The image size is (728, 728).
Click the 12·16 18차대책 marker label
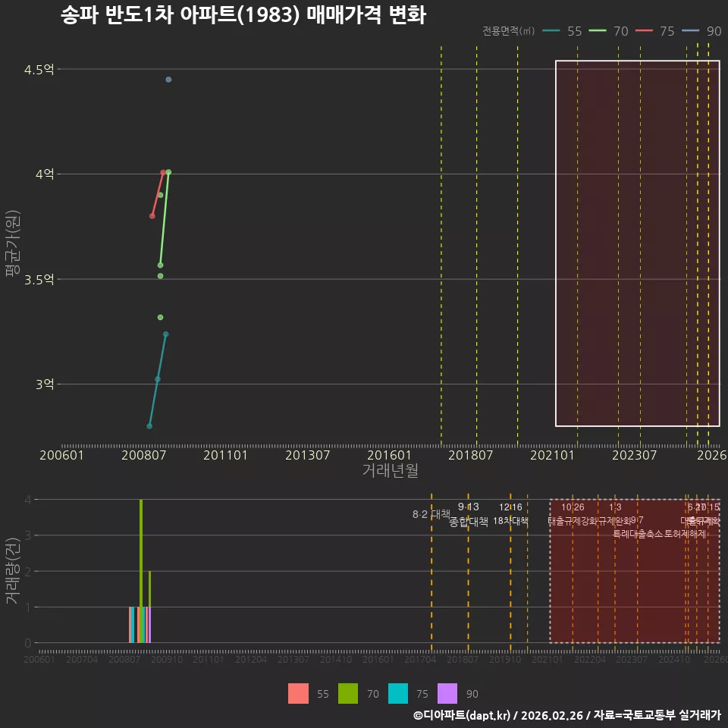(510, 514)
